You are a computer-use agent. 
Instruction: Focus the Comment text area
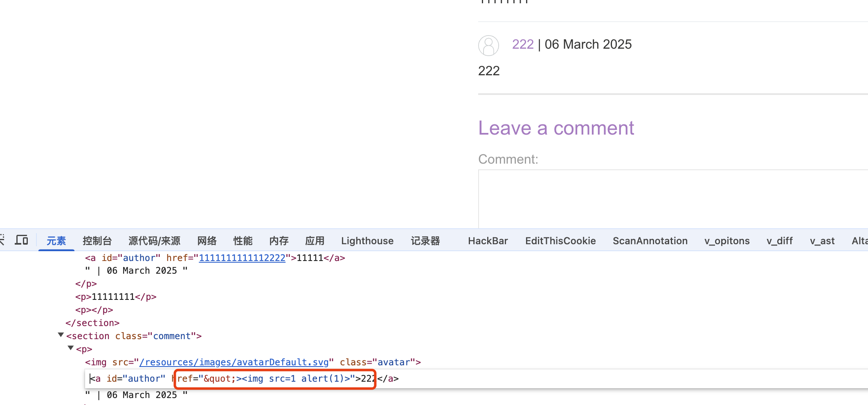tap(671, 199)
